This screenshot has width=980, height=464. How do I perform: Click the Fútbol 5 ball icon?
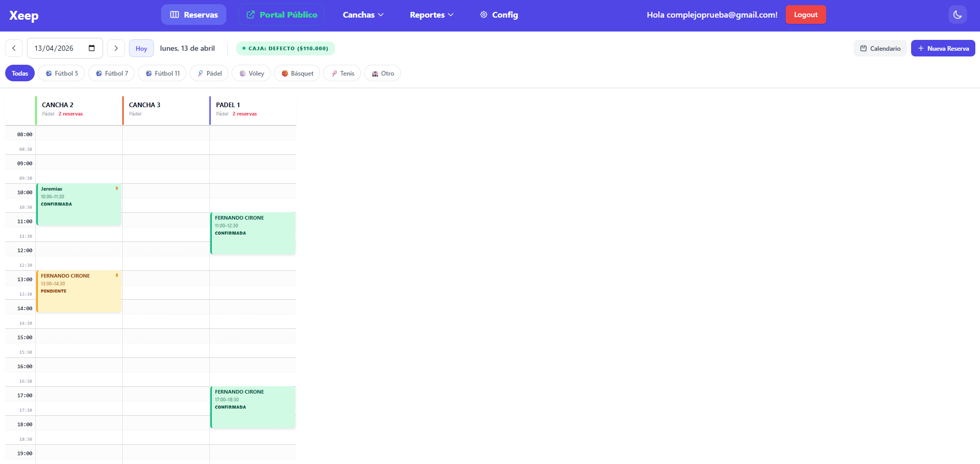(49, 74)
